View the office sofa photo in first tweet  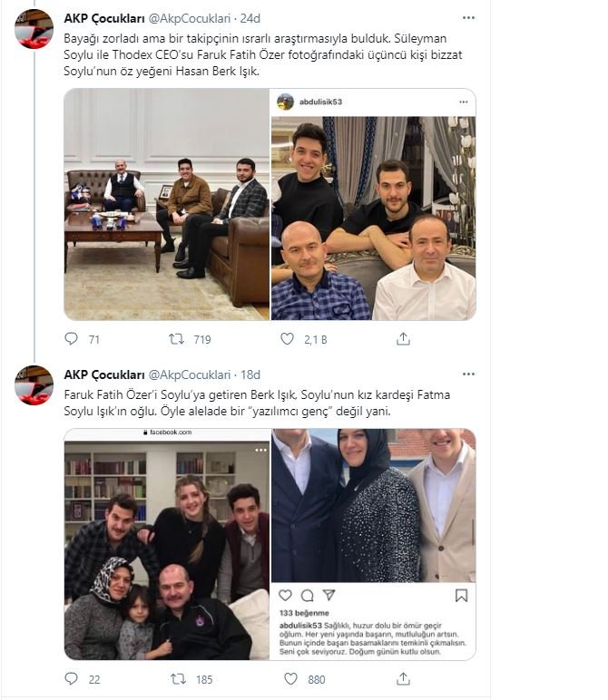point(167,204)
